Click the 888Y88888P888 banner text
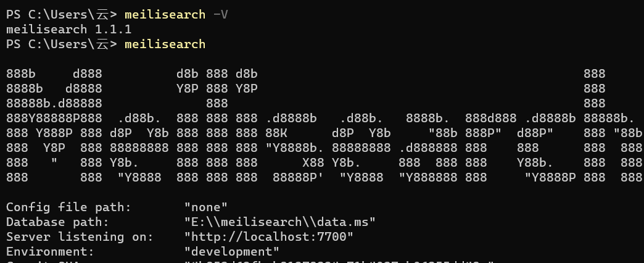The height and width of the screenshot is (263, 644). click(54, 119)
